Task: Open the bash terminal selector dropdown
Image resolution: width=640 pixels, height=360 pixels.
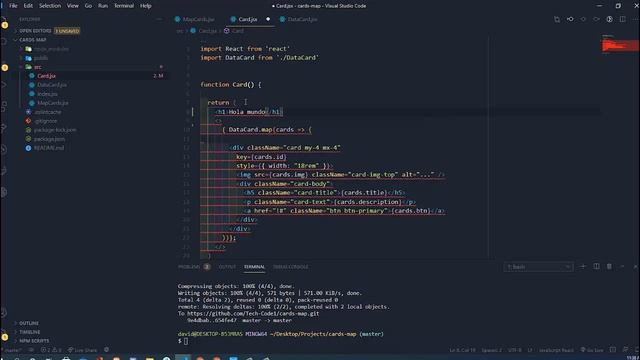Action: (x=538, y=267)
